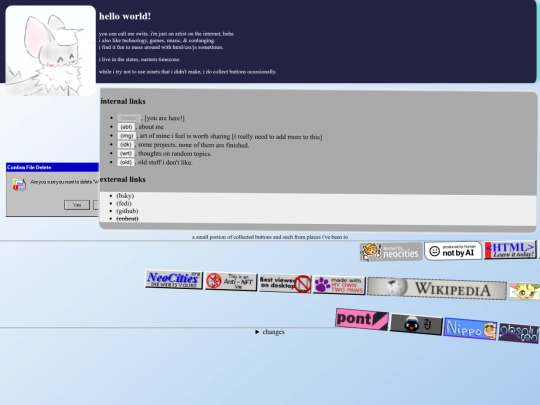The image size is (540, 405).
Task: Open the (abt) about me link
Action: pyautogui.click(x=126, y=127)
